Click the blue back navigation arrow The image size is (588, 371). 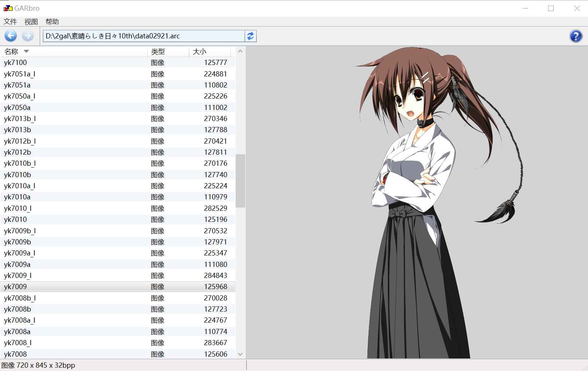tap(11, 36)
